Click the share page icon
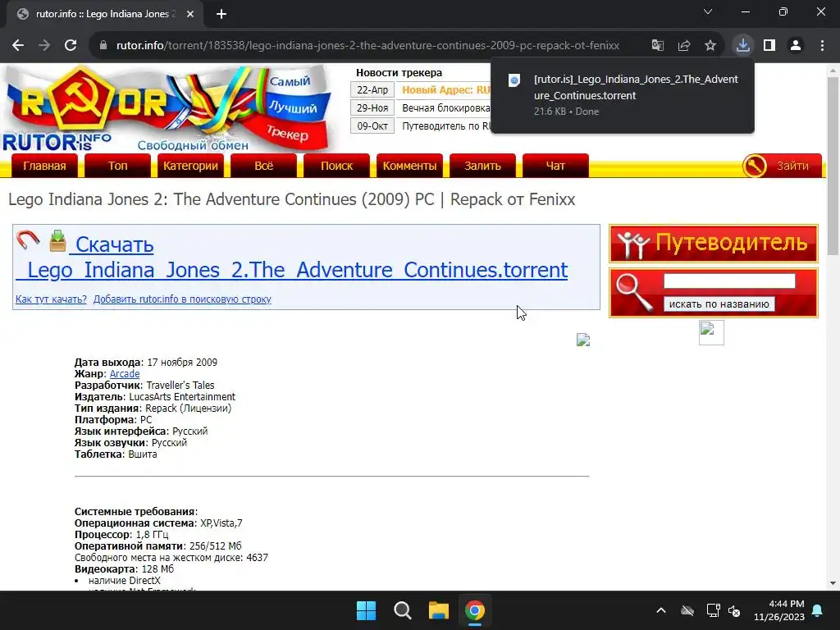Viewport: 840px width, 630px height. pyautogui.click(x=684, y=46)
